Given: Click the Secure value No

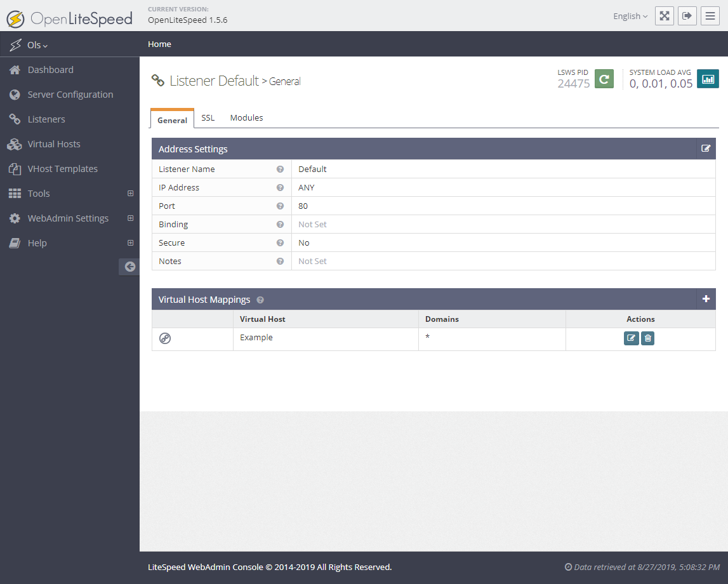Looking at the screenshot, I should pyautogui.click(x=303, y=242).
